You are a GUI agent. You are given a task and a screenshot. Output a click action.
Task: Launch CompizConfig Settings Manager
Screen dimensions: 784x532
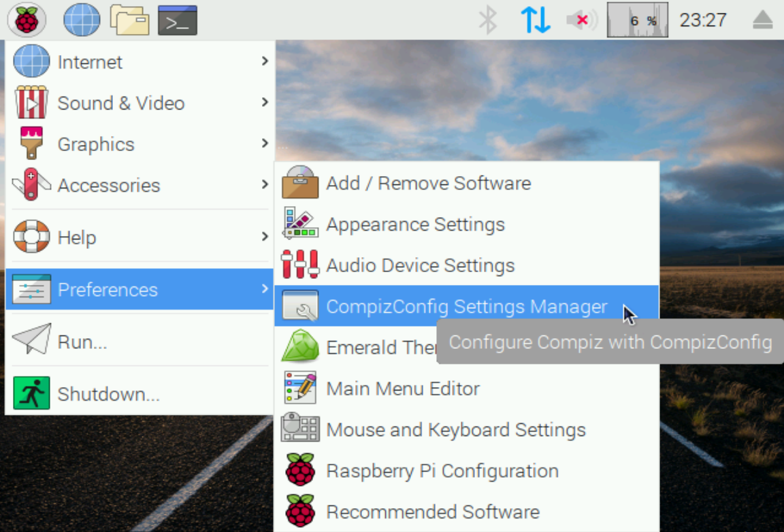pyautogui.click(x=466, y=306)
